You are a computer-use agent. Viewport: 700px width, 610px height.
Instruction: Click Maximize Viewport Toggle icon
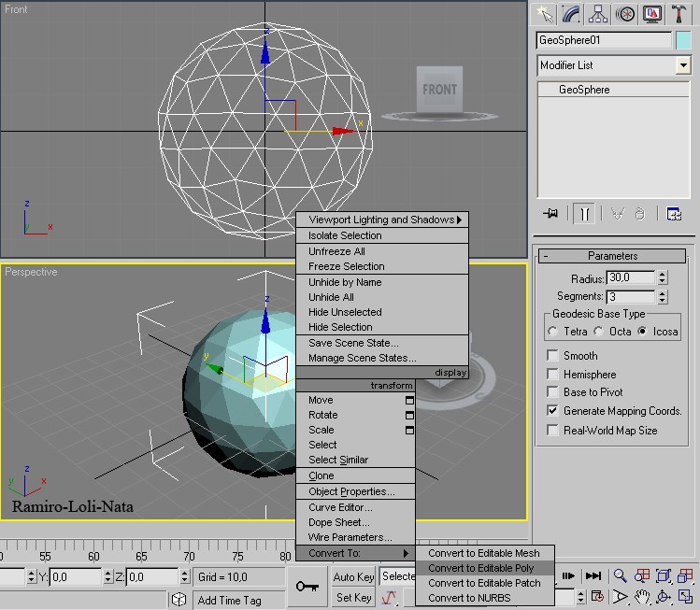click(x=685, y=596)
